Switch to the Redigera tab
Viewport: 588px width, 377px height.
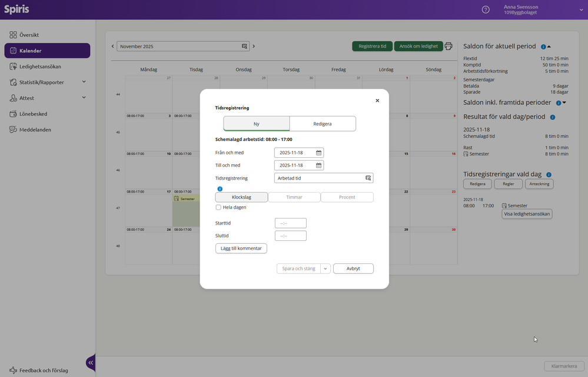point(323,124)
